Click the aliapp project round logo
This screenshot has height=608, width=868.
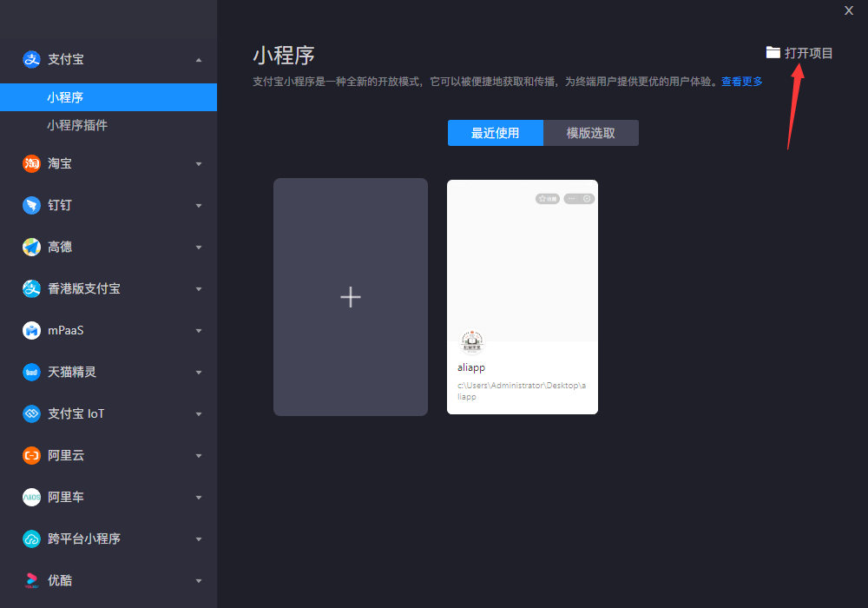(472, 341)
